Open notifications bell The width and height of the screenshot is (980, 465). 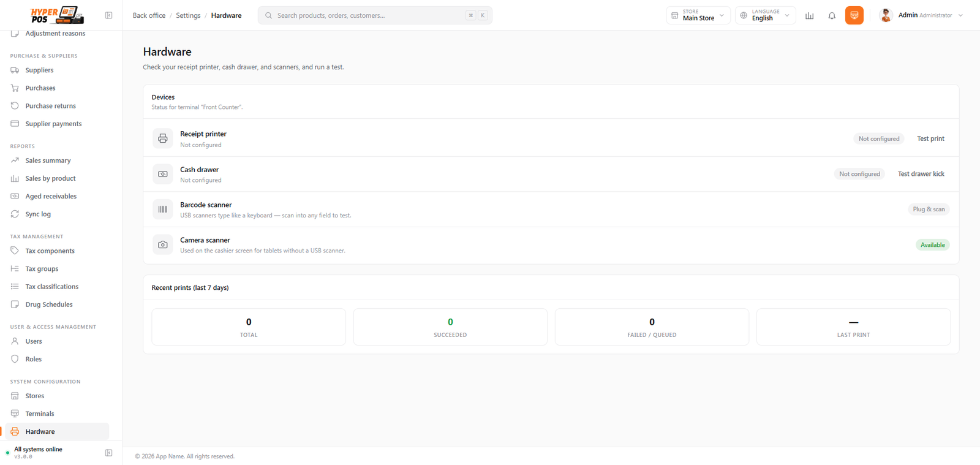coord(832,15)
